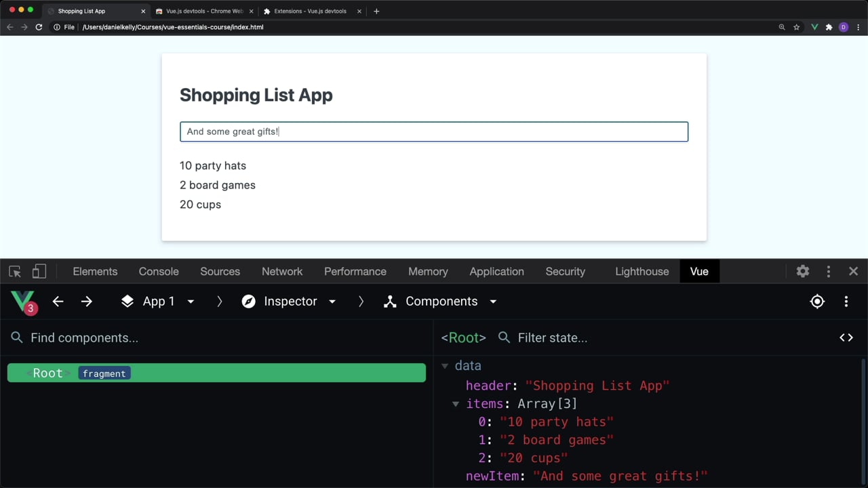Image resolution: width=868 pixels, height=488 pixels.
Task: Click the inspect element cursor icon
Action: click(x=15, y=272)
